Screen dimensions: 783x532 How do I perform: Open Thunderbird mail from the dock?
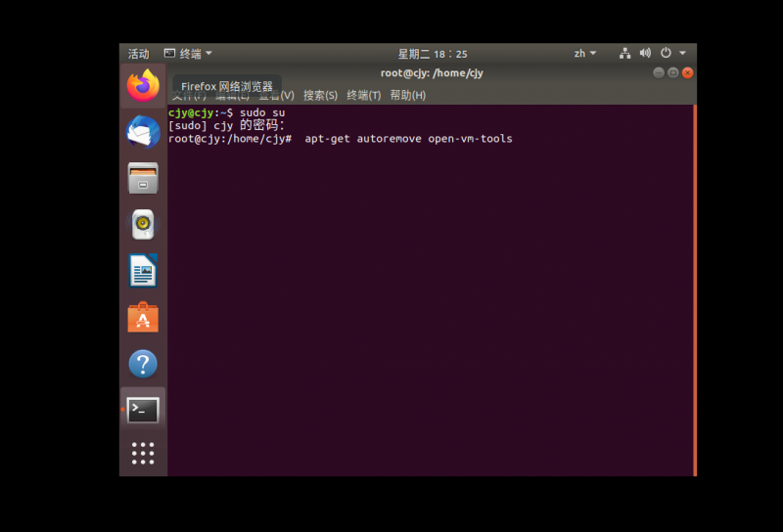143,132
